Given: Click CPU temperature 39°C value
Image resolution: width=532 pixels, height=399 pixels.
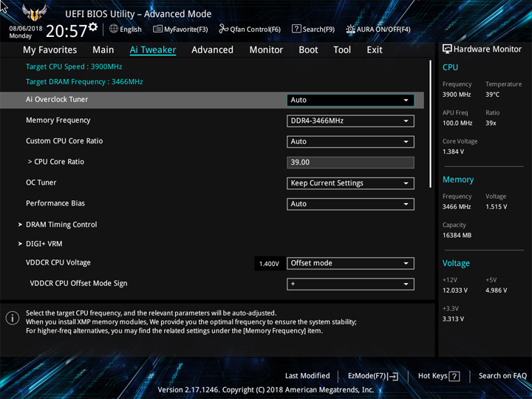Looking at the screenshot, I should pos(492,95).
